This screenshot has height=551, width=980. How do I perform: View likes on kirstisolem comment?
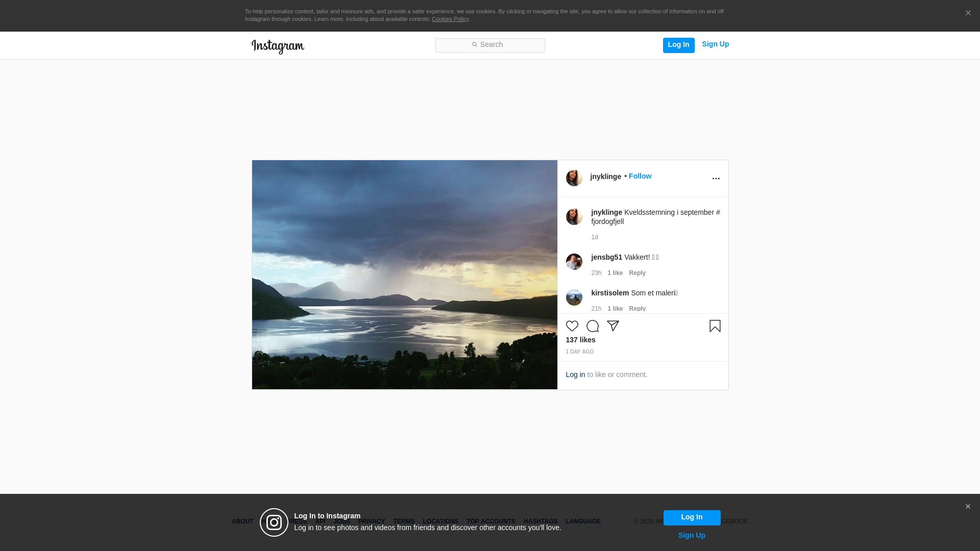tap(615, 309)
